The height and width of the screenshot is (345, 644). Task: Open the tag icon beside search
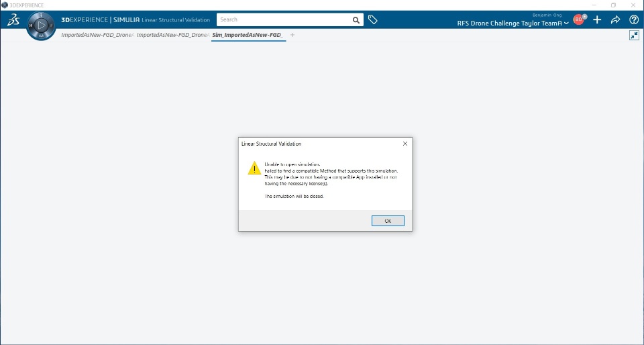[x=372, y=19]
